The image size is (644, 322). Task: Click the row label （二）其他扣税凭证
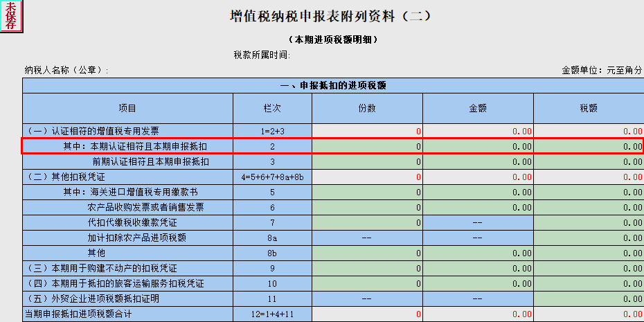click(x=65, y=177)
